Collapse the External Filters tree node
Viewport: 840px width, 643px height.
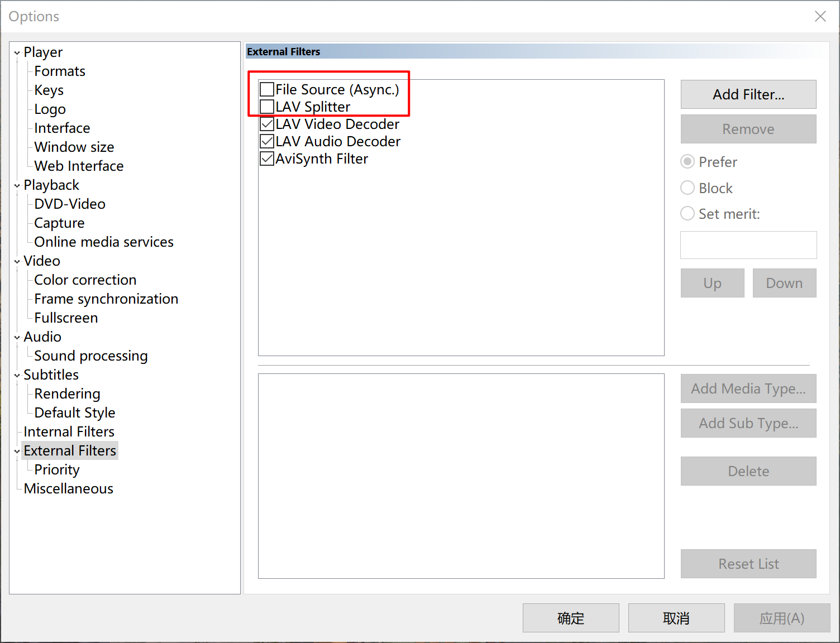tap(17, 452)
